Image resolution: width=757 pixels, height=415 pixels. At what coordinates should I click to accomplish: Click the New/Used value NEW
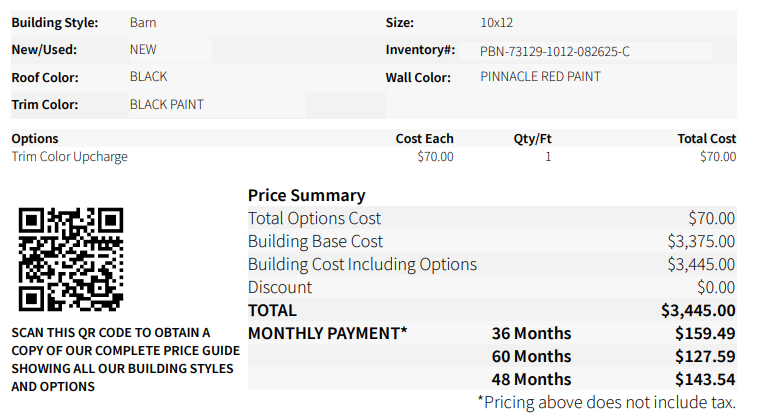[143, 49]
